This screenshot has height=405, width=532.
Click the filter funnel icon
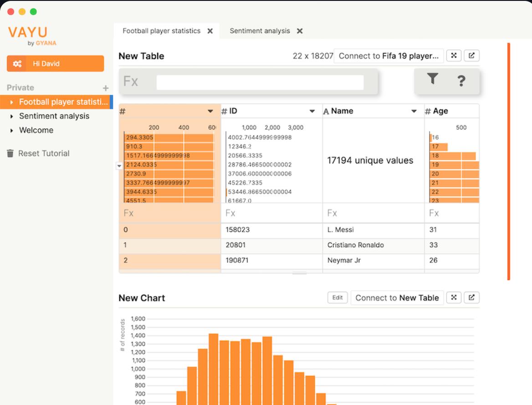click(432, 79)
